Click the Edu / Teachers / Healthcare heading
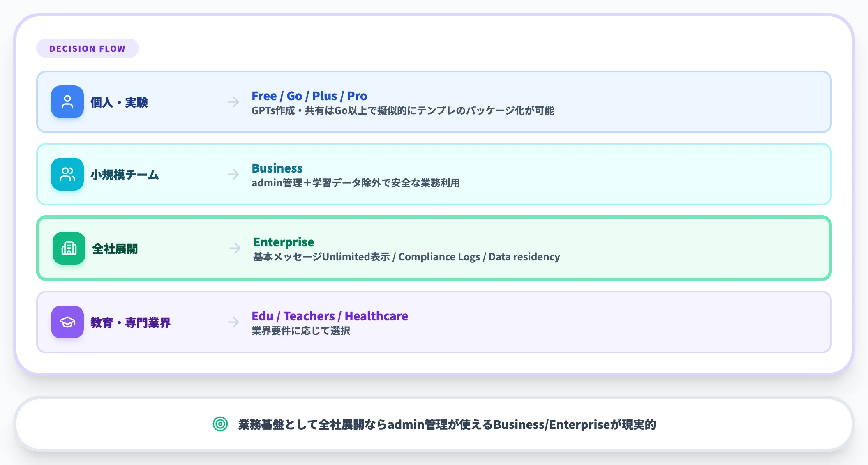Screen dimensions: 868x465 coord(330,316)
